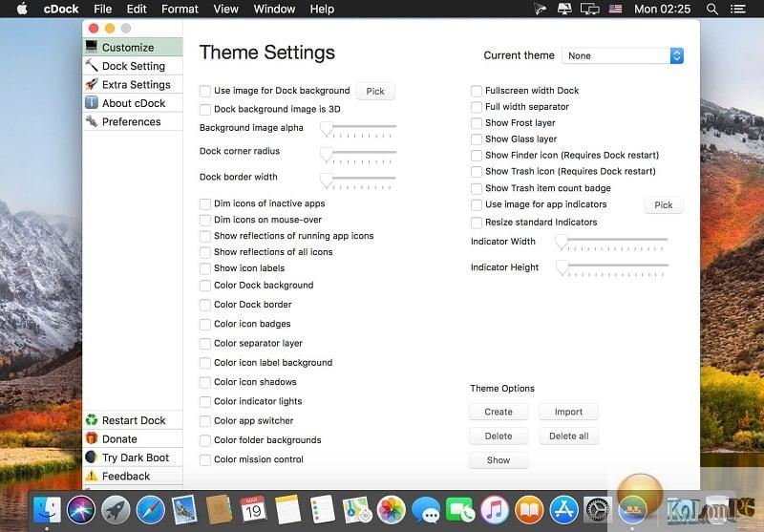Viewport: 764px width, 532px height.
Task: Click the Customize monitor icon in sidebar
Action: tap(91, 46)
